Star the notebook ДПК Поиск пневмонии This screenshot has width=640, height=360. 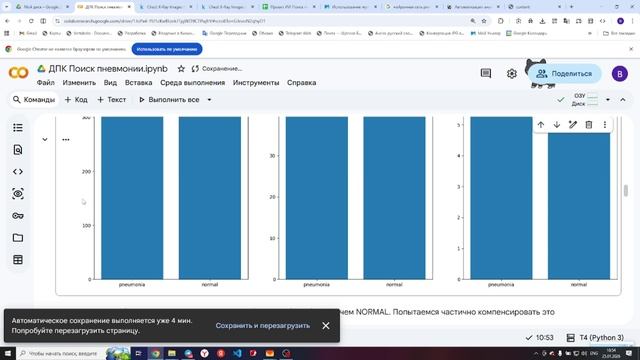coord(181,69)
